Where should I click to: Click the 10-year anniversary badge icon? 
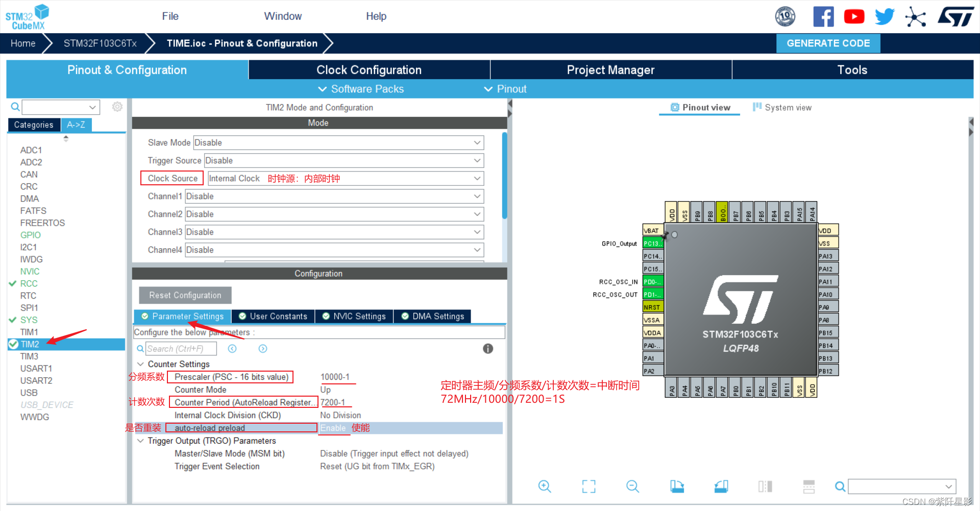[785, 17]
